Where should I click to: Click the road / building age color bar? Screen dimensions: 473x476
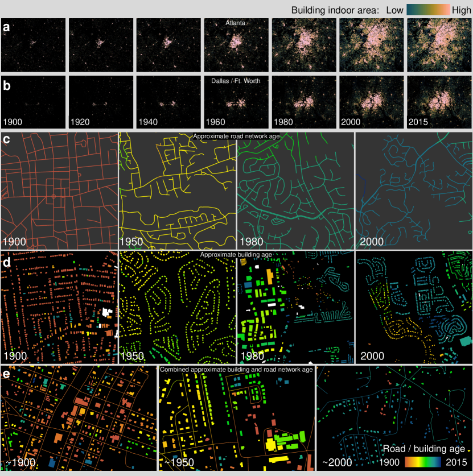[422, 462]
